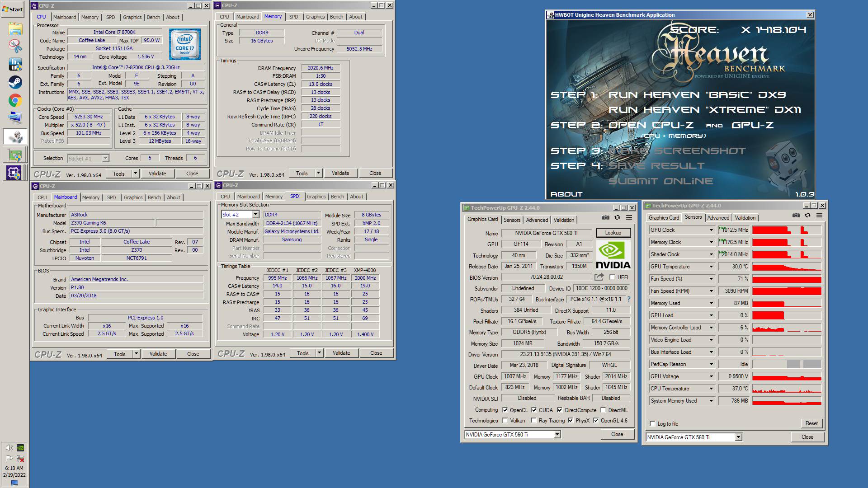
Task: Open File Explorer from the taskbar
Action: coord(15,29)
